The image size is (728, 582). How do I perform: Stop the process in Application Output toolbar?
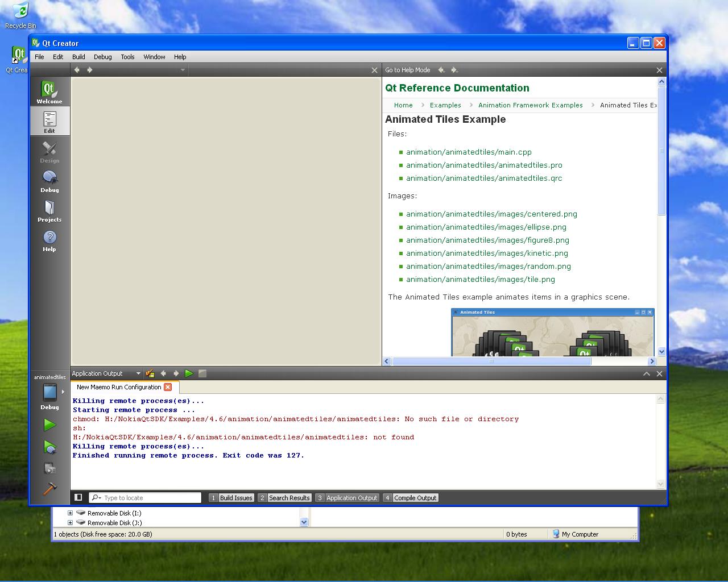[202, 373]
